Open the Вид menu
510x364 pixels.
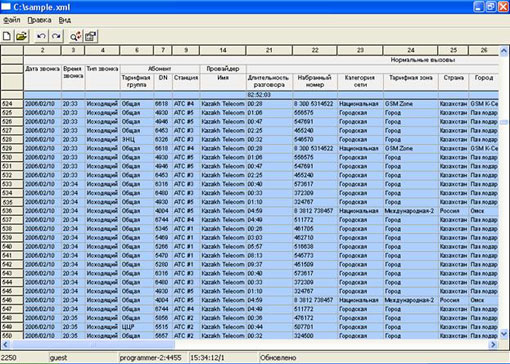click(x=65, y=20)
